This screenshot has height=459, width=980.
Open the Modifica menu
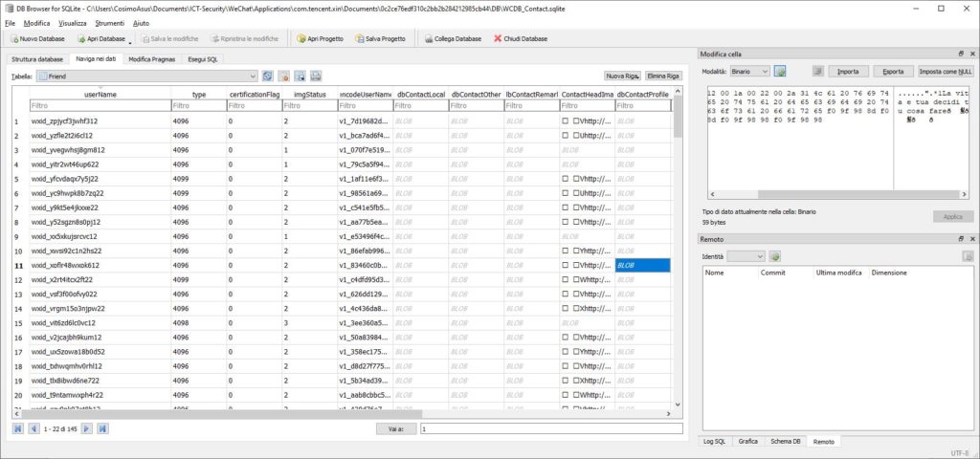[37, 23]
